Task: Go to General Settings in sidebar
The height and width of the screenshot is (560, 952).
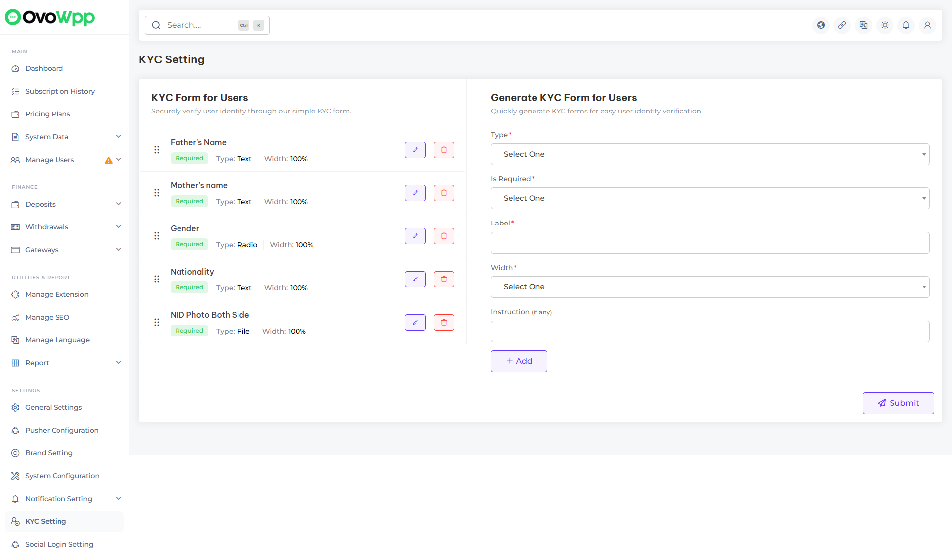Action: 54,407
